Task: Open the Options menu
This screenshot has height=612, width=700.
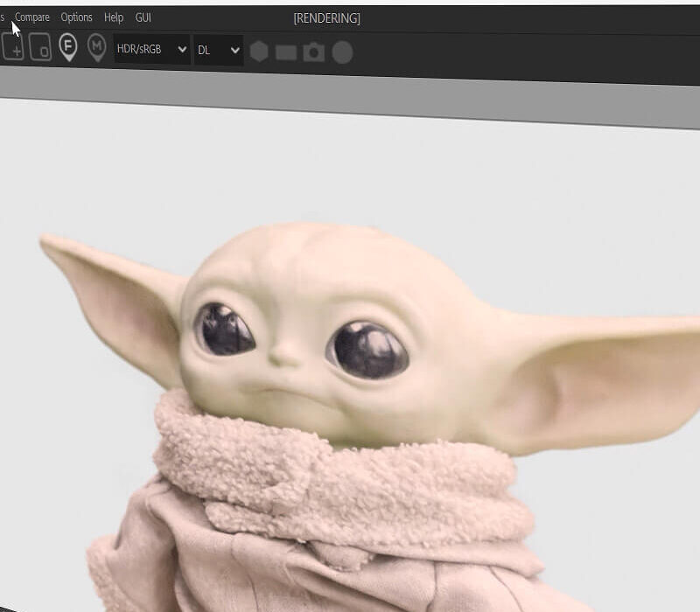Action: (x=76, y=17)
